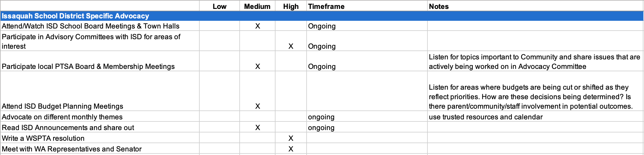The height and width of the screenshot is (155, 644).
Task: Click the Medium X for Budget Planning Meetings
Action: (257, 106)
